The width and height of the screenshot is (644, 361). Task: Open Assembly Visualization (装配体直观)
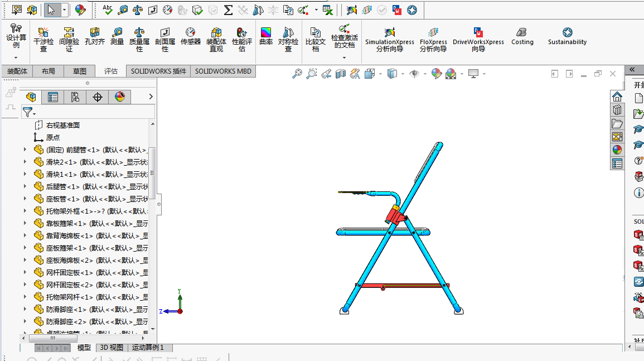tap(216, 40)
